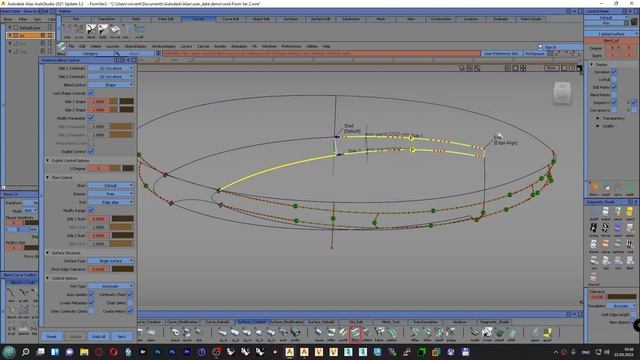Collapse the Flow Control section
Screen dimensions: 640x360
tap(47, 178)
